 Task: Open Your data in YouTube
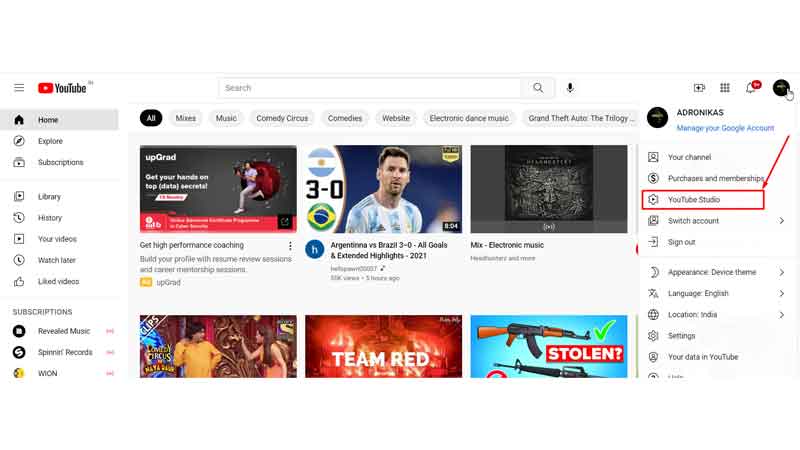click(x=717, y=357)
